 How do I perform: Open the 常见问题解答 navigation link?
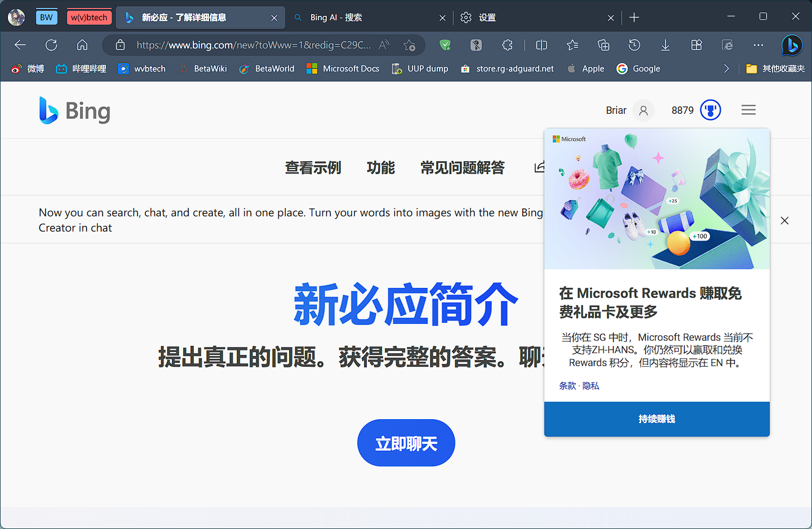[462, 168]
